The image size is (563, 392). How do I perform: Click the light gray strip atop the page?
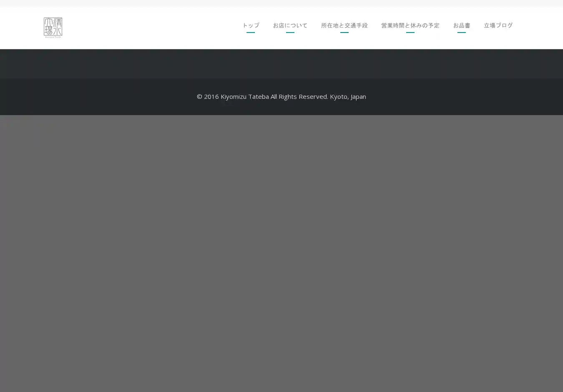point(281,3)
